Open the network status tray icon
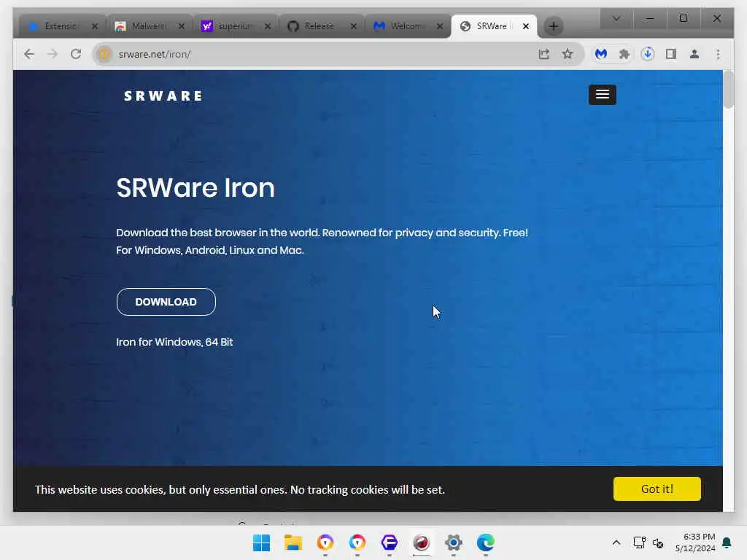 (639, 542)
